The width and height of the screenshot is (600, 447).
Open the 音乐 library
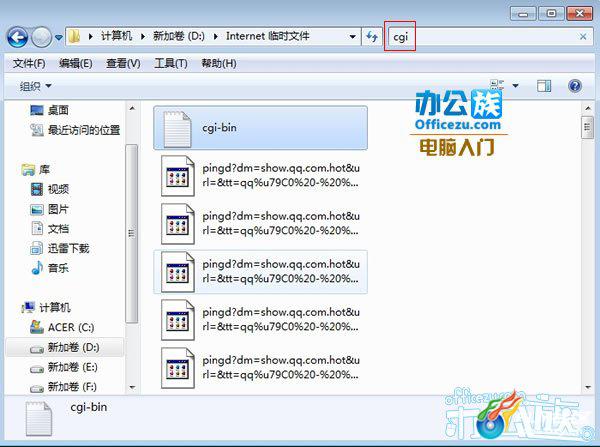(58, 268)
